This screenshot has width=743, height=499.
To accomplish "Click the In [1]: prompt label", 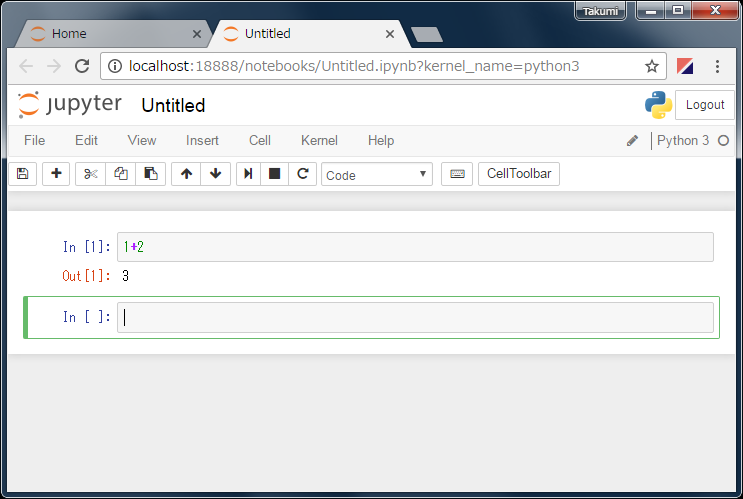I will coord(87,247).
